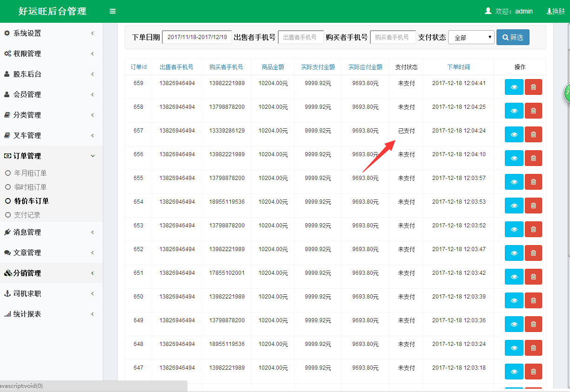The image size is (570, 392).
Task: Expand the 系统设置 sidebar menu
Action: [49, 33]
